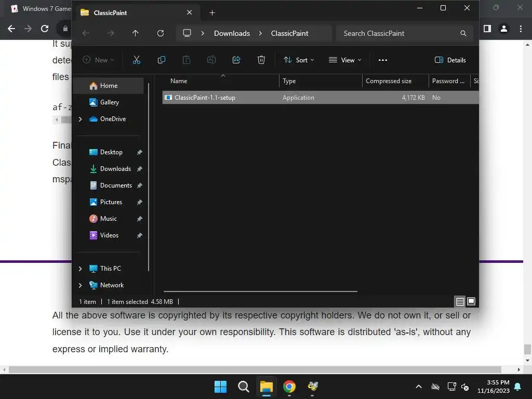Expand chevron before Downloads in address bar
This screenshot has width=532, height=399.
(203, 33)
